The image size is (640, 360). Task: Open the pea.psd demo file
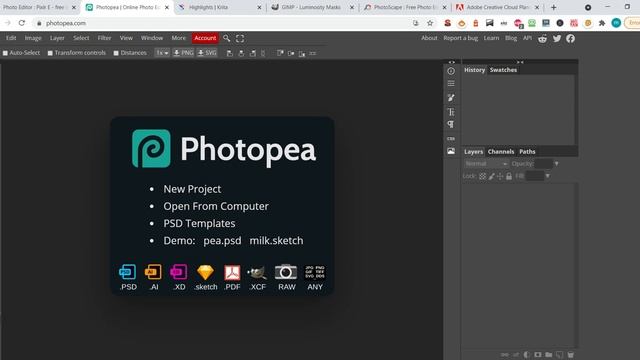(x=222, y=240)
